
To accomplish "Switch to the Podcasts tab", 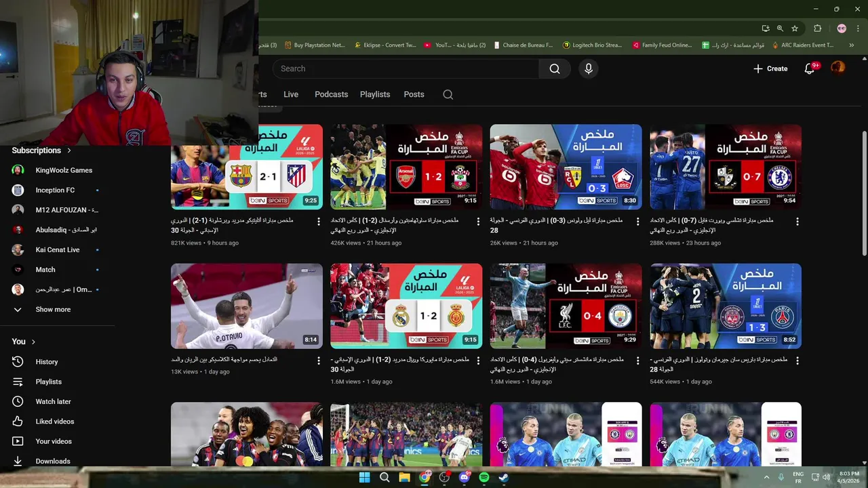I will pos(331,94).
